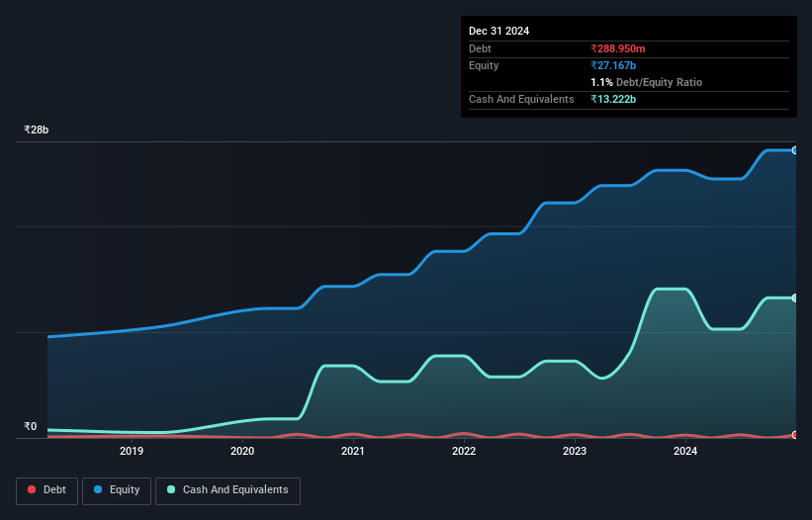Click the blue Equity legend dot
Viewport: 812px width, 520px height.
pos(98,489)
